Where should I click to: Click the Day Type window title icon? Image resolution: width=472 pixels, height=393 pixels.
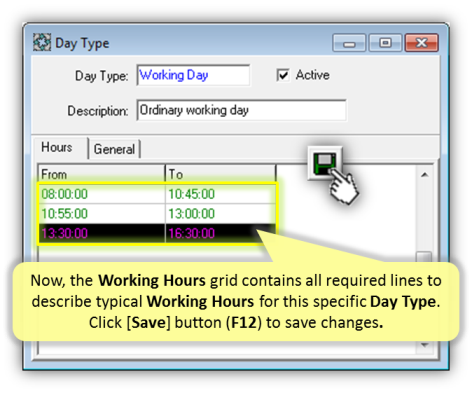pos(42,43)
